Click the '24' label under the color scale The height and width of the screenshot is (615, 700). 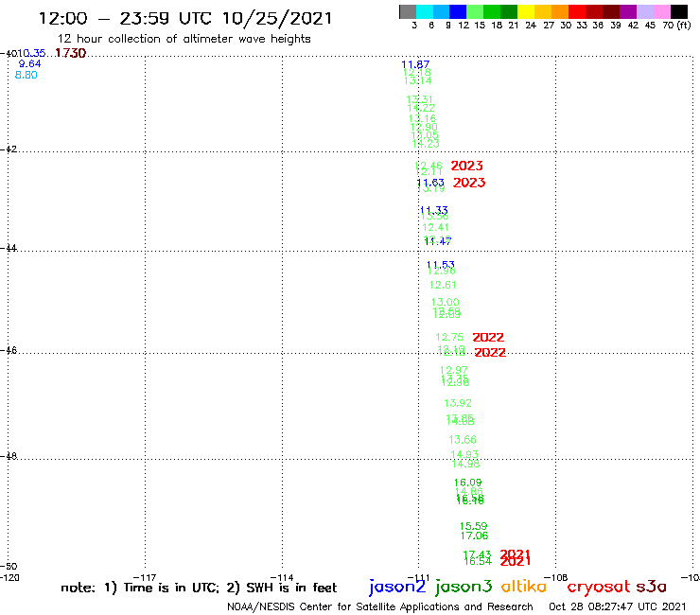tap(531, 26)
